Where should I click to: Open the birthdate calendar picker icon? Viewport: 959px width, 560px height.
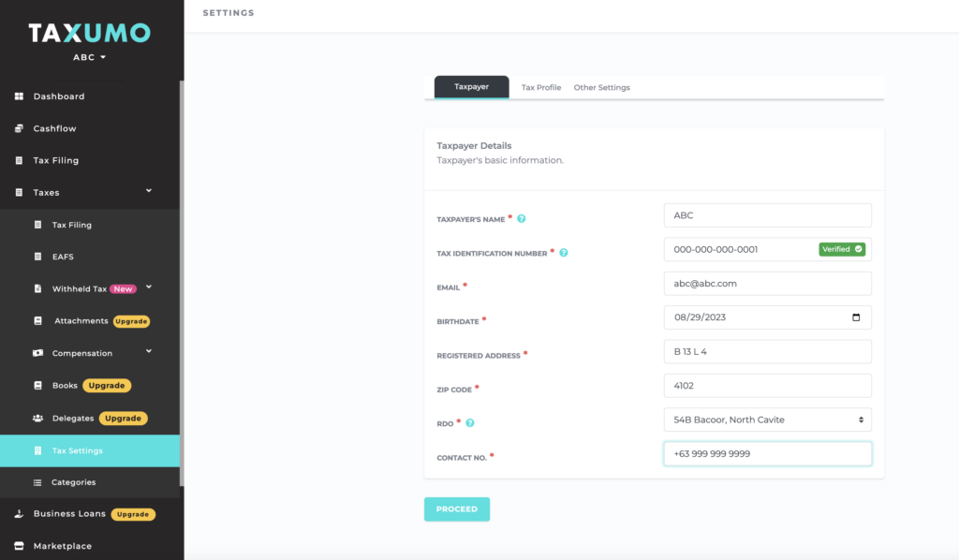click(856, 317)
